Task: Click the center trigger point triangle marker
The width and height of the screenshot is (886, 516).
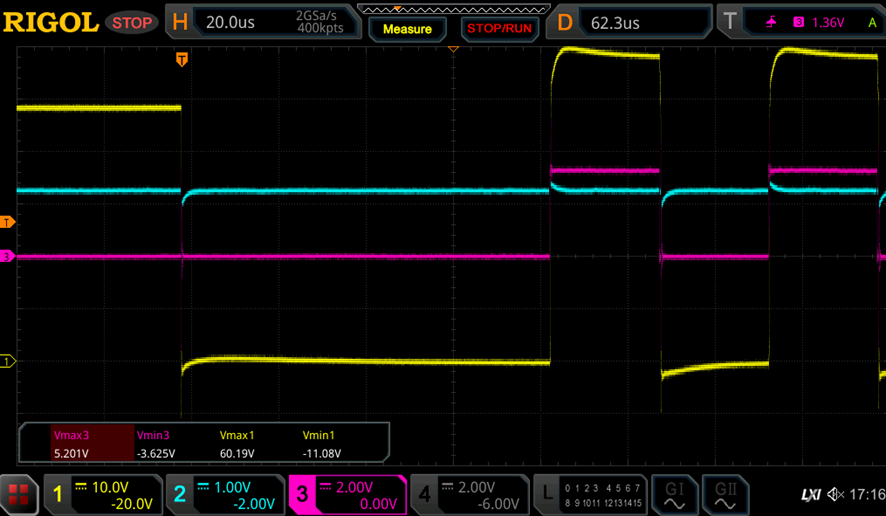Action: tap(453, 50)
